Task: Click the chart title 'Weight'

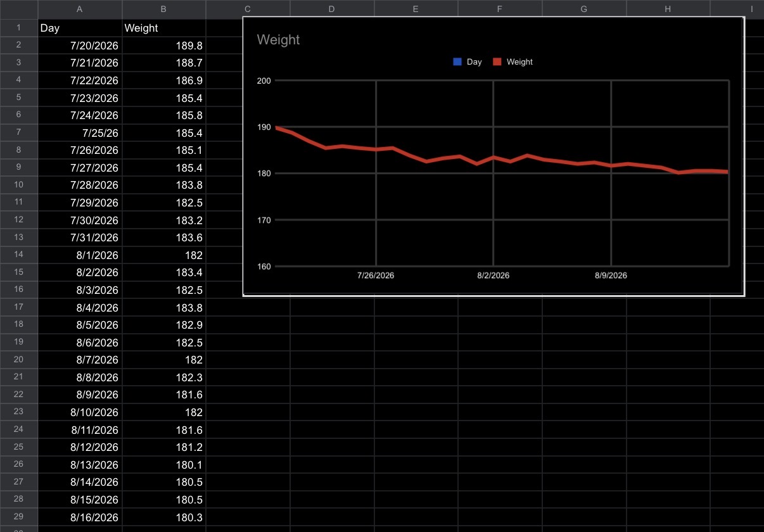Action: [x=278, y=40]
